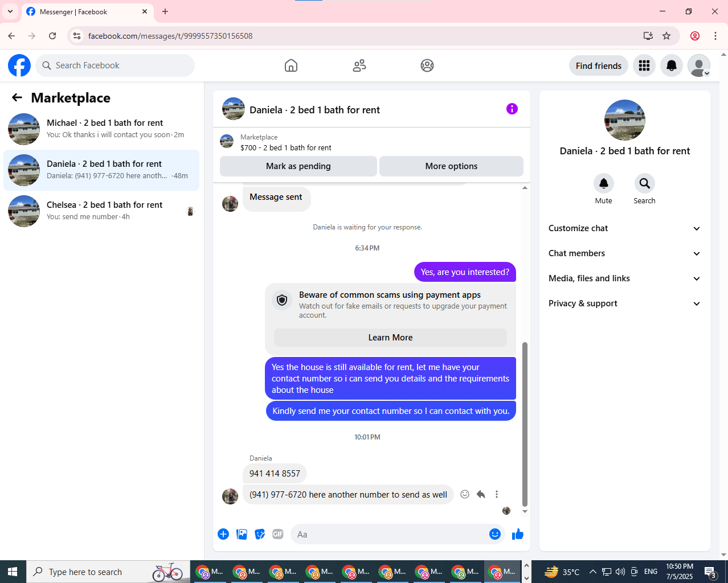React to the (941) 977-6720 message
The image size is (728, 583).
(x=465, y=494)
